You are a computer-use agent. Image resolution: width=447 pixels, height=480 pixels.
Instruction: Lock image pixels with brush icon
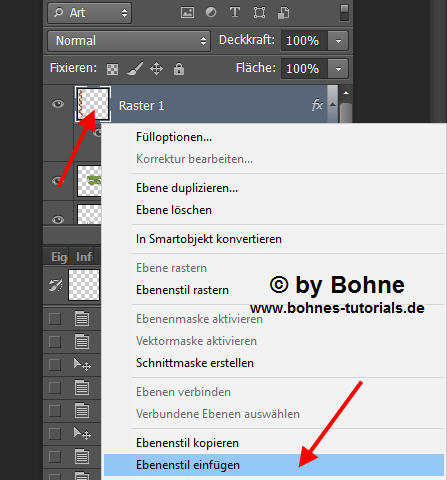pos(135,69)
